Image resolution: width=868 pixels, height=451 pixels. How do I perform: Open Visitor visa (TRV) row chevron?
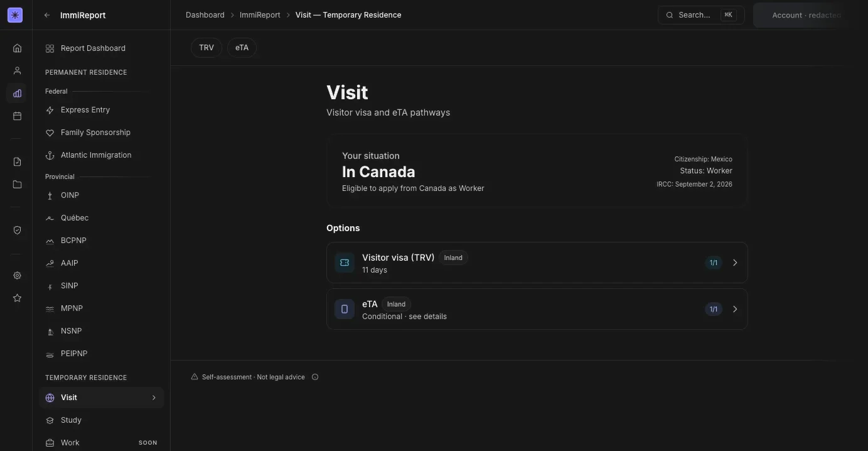pos(735,263)
